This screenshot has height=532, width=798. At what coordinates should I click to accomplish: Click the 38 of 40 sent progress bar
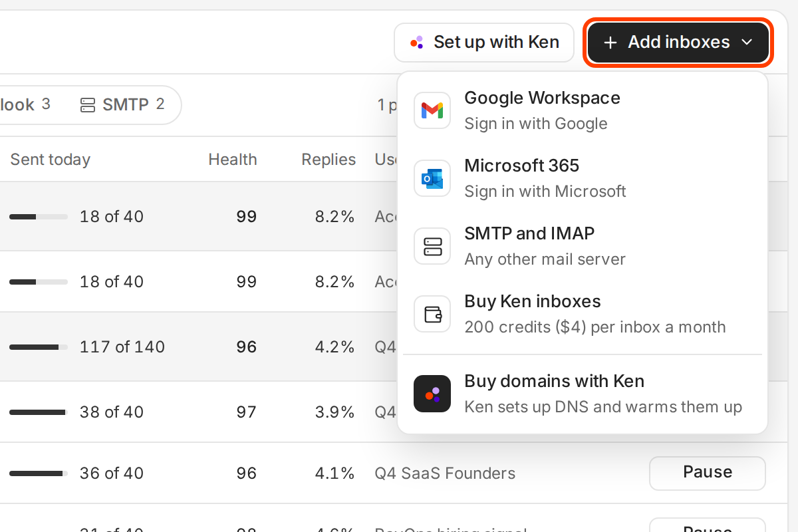pyautogui.click(x=39, y=412)
